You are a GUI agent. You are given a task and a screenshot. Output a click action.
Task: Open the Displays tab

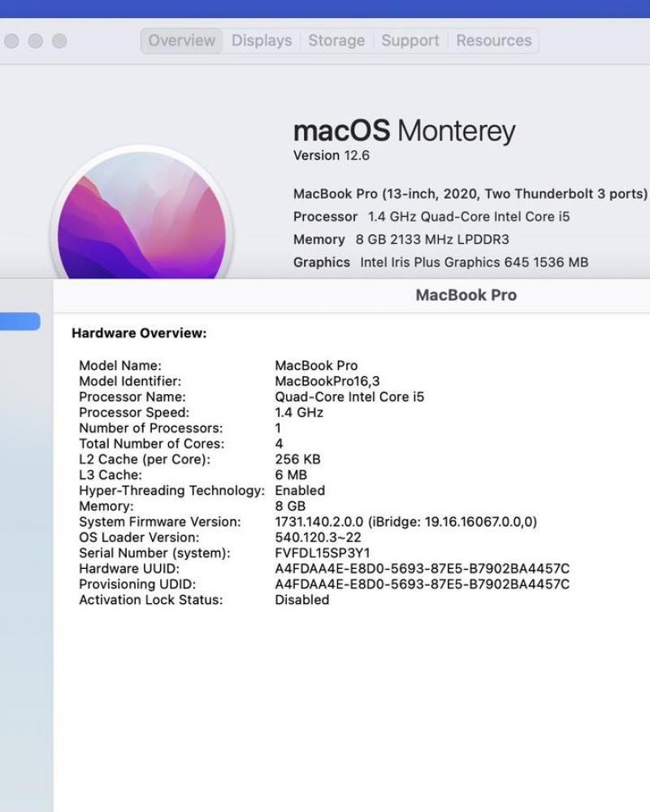click(262, 41)
